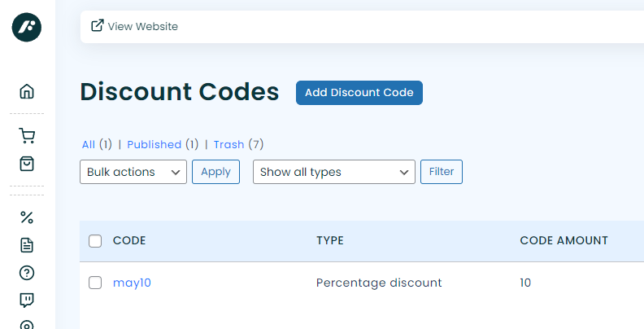
Task: Expand the Bulk actions dropdown
Action: coord(133,172)
